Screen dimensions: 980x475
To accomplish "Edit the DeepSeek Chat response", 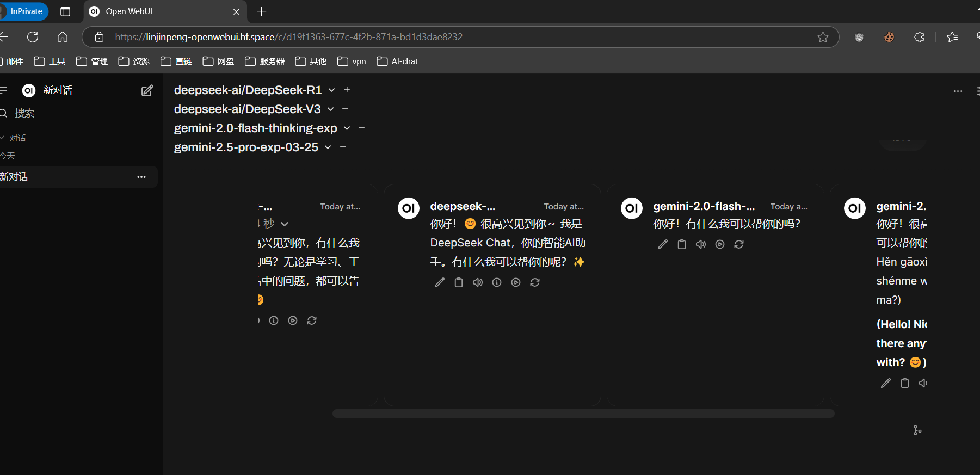I will click(440, 282).
